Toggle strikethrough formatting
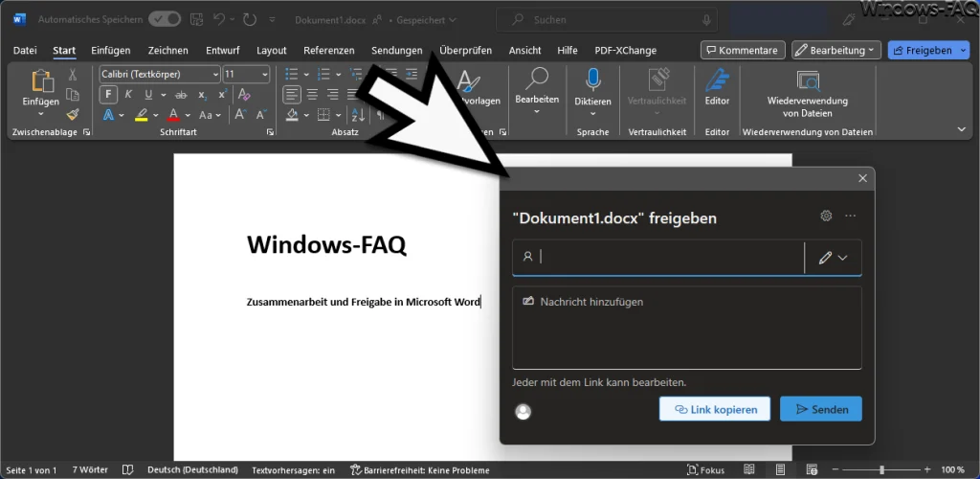 point(181,95)
